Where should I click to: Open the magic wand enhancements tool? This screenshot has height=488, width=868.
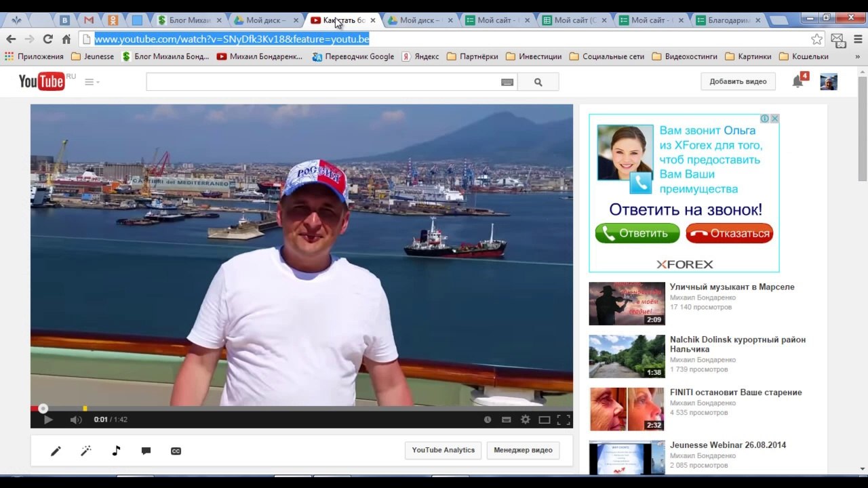point(86,451)
